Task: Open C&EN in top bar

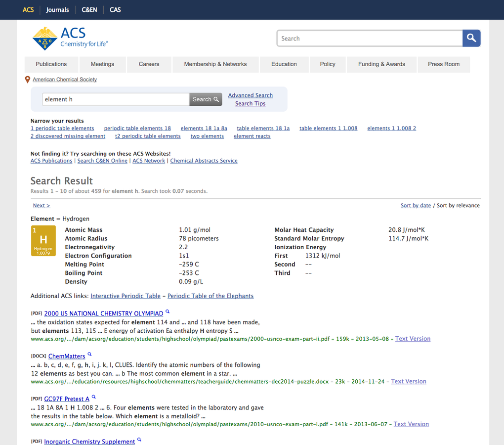Action: (89, 10)
